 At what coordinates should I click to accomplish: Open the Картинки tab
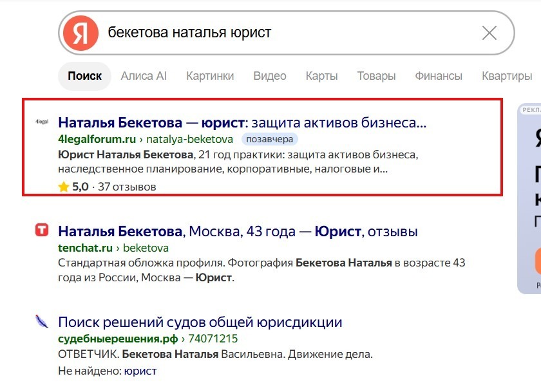click(x=210, y=76)
